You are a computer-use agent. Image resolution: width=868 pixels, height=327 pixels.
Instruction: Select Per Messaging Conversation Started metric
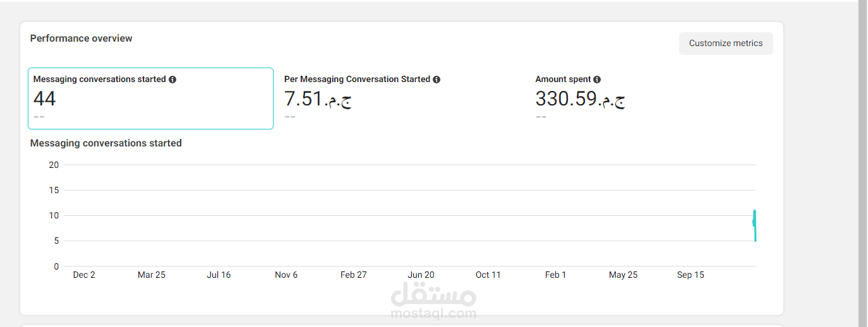(402, 98)
